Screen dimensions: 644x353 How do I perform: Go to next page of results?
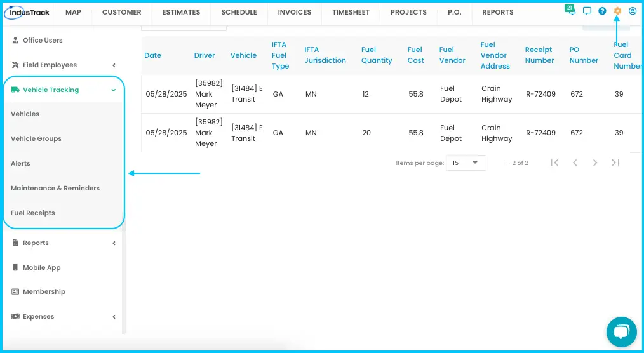[x=595, y=163]
